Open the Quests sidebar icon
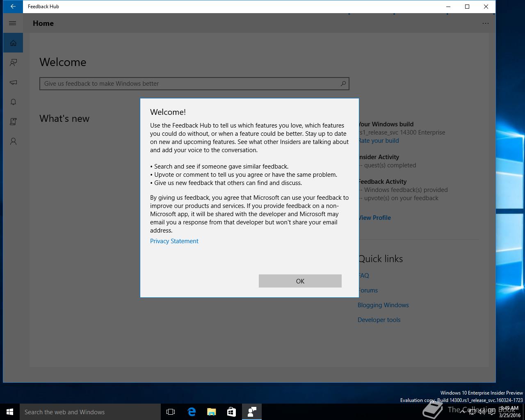525x420 pixels. 13,122
